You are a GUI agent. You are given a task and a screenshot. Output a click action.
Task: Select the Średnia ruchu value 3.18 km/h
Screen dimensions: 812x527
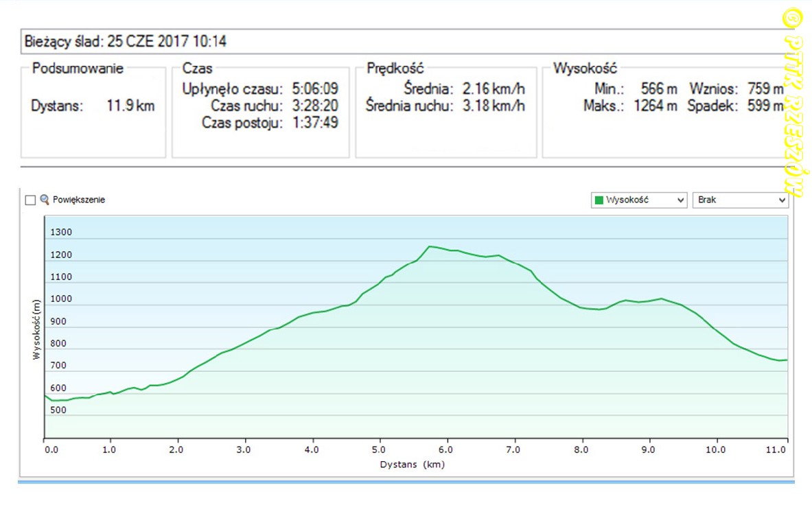point(492,106)
